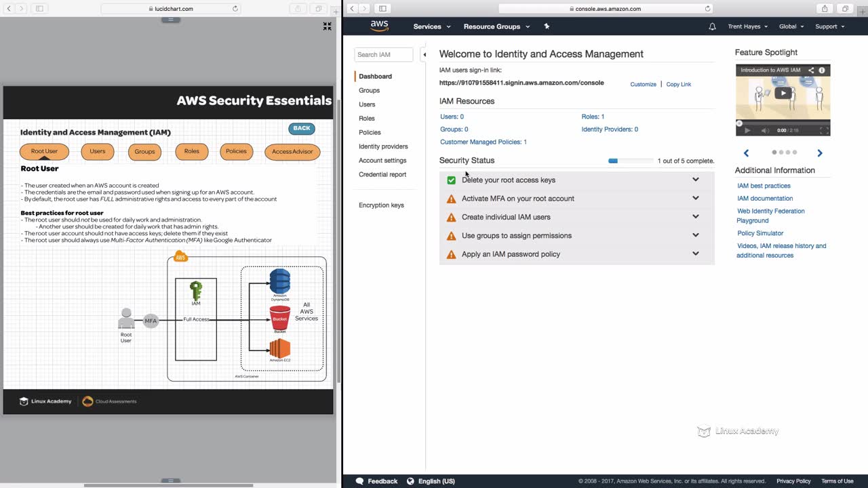Open Dashboard in the IAM sidebar
Screen dimensions: 868x488
[x=375, y=77]
